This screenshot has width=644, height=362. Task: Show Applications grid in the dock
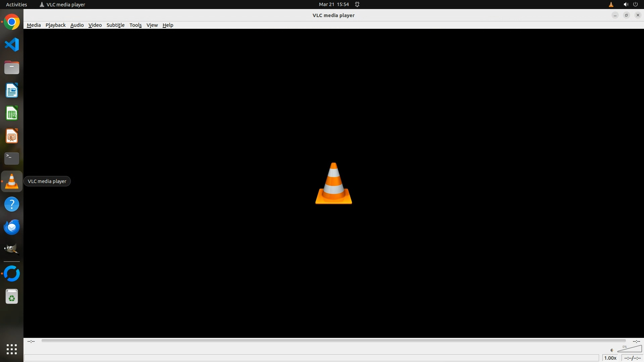[x=12, y=349]
